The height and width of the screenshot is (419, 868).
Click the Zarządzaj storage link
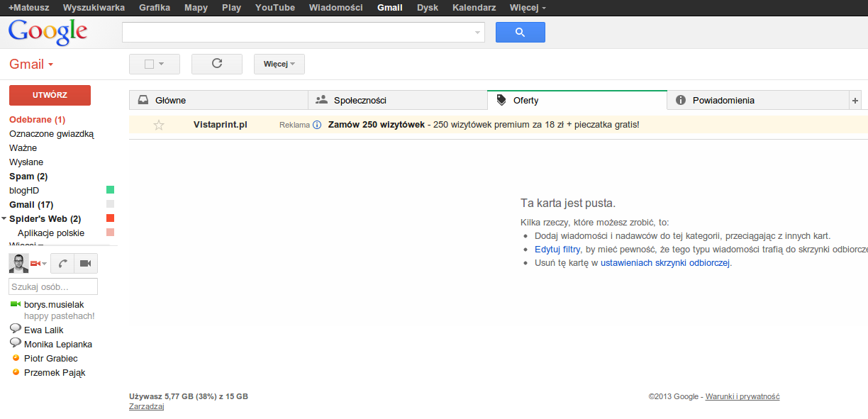[147, 407]
